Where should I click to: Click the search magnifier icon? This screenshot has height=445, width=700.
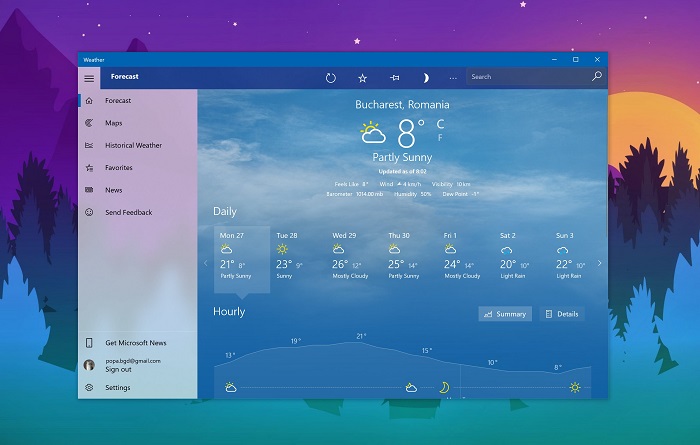(597, 77)
